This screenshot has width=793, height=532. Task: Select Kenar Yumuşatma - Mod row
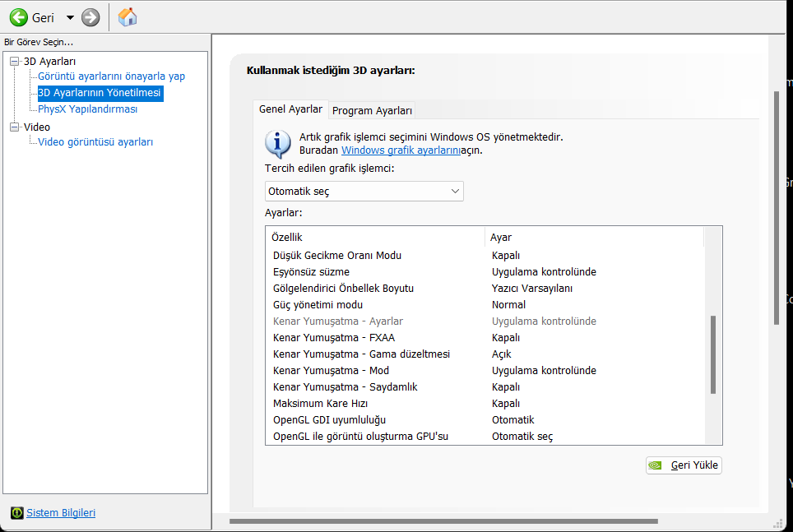click(x=485, y=371)
